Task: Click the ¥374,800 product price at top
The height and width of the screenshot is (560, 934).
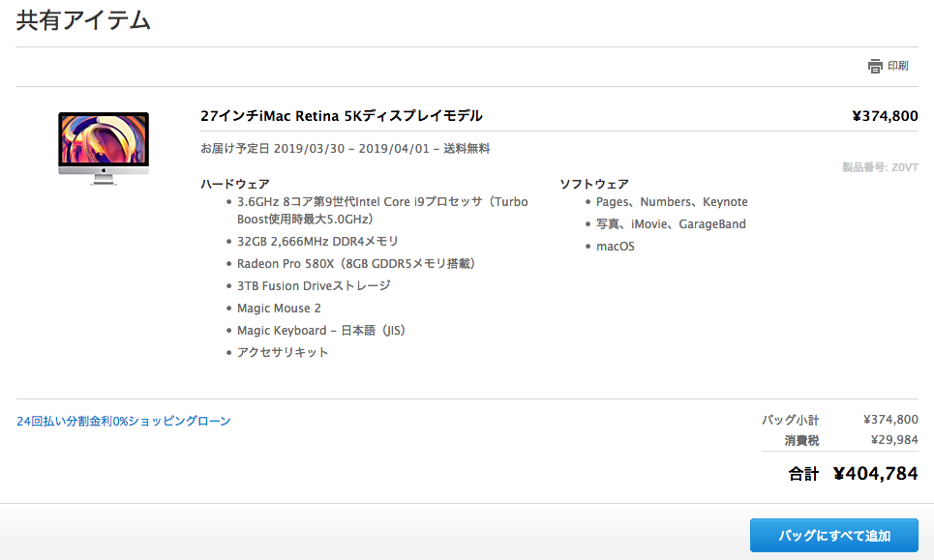Action: 885,116
